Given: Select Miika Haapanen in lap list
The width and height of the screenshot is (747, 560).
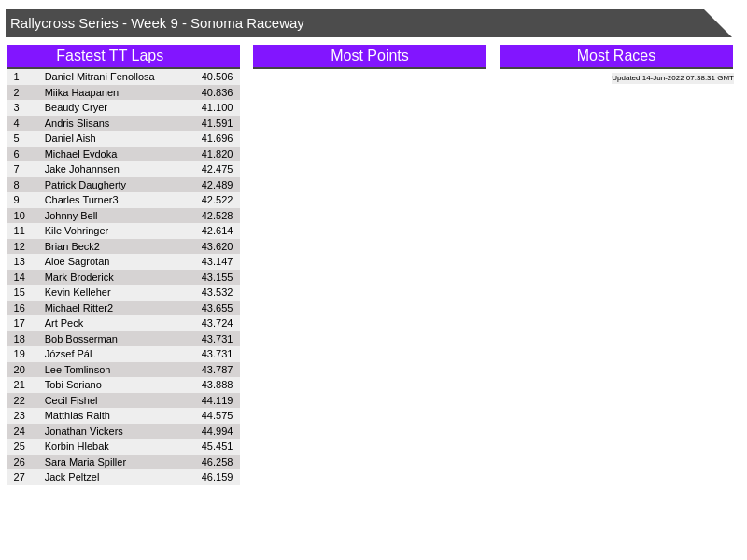Looking at the screenshot, I should click(81, 92).
